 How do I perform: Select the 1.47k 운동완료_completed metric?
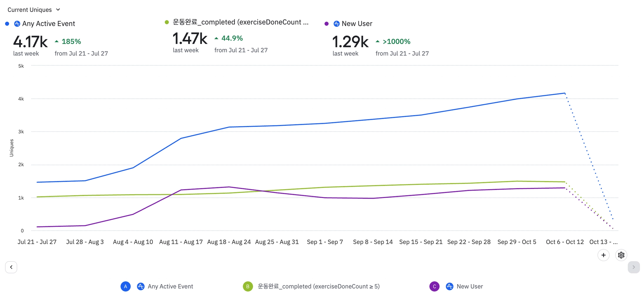point(190,39)
